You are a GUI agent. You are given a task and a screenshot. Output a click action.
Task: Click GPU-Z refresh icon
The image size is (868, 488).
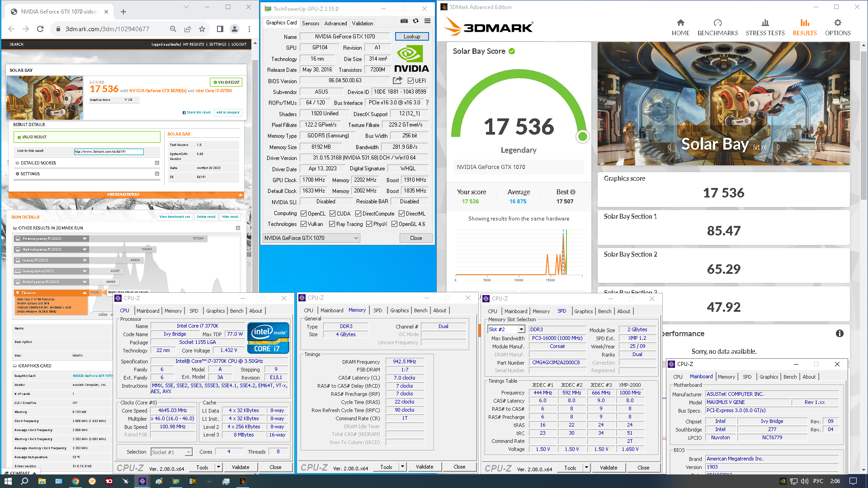416,21
